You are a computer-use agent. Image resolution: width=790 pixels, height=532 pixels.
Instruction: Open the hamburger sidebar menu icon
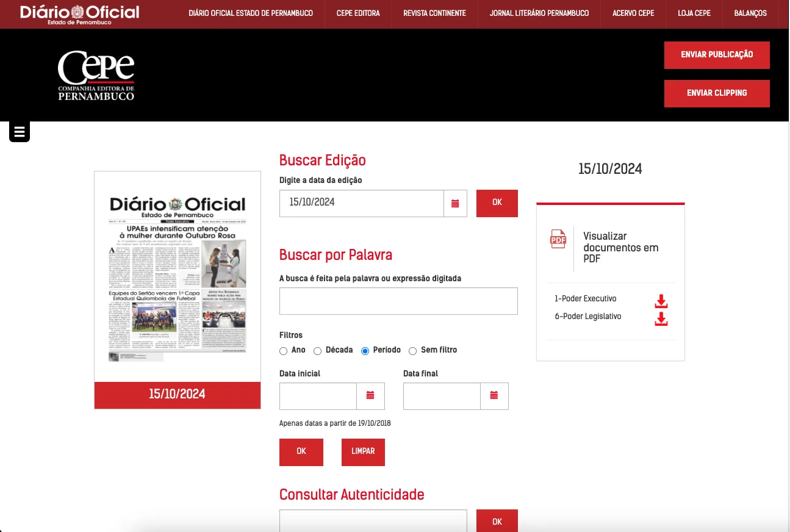pos(20,132)
